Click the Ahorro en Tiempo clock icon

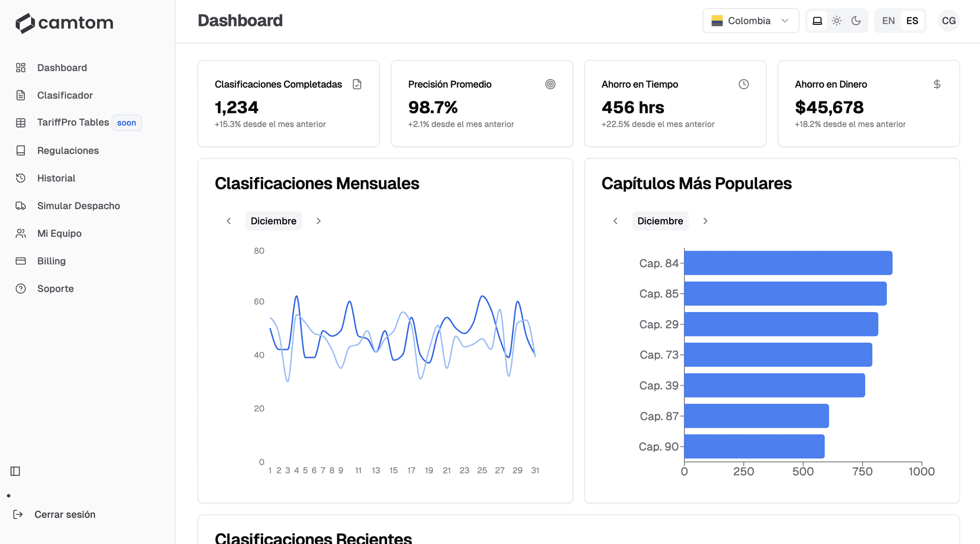coord(744,84)
